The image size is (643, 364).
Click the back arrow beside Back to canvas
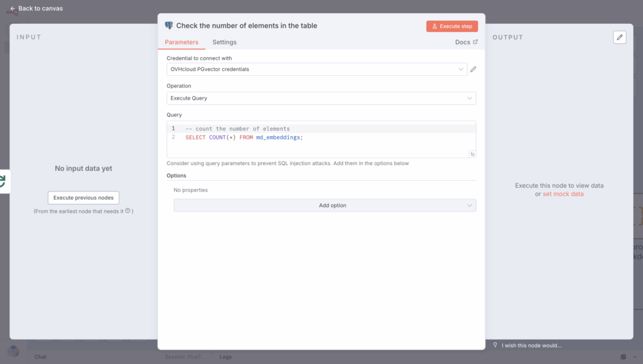[13, 9]
